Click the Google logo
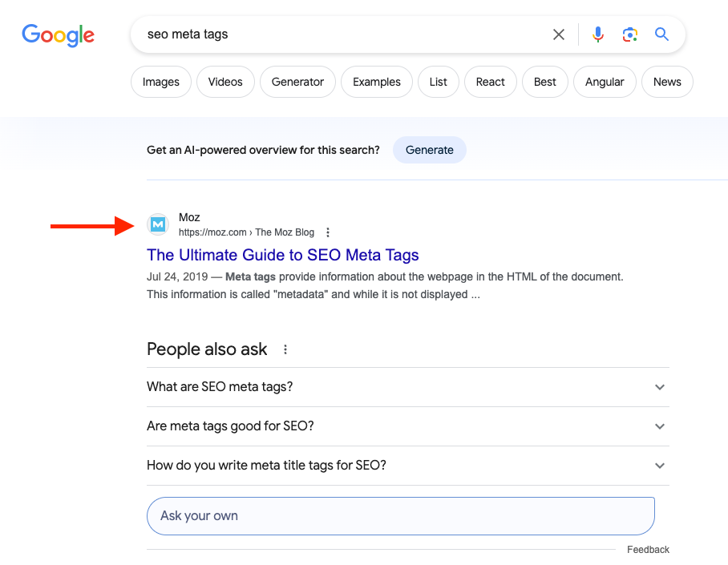 click(58, 35)
